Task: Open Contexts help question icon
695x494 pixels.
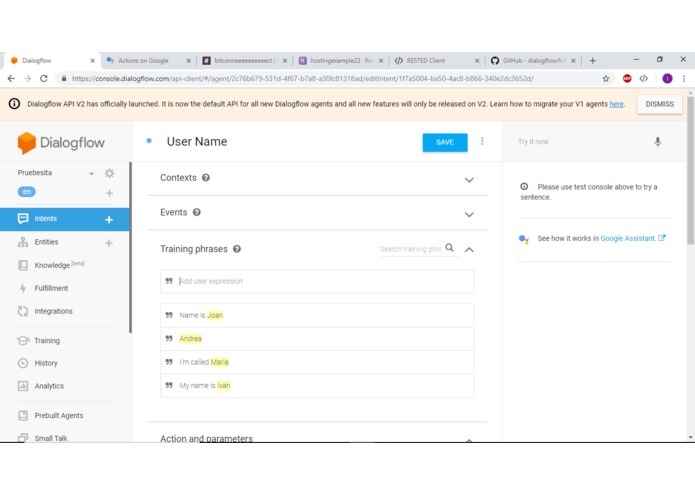Action: tap(206, 178)
